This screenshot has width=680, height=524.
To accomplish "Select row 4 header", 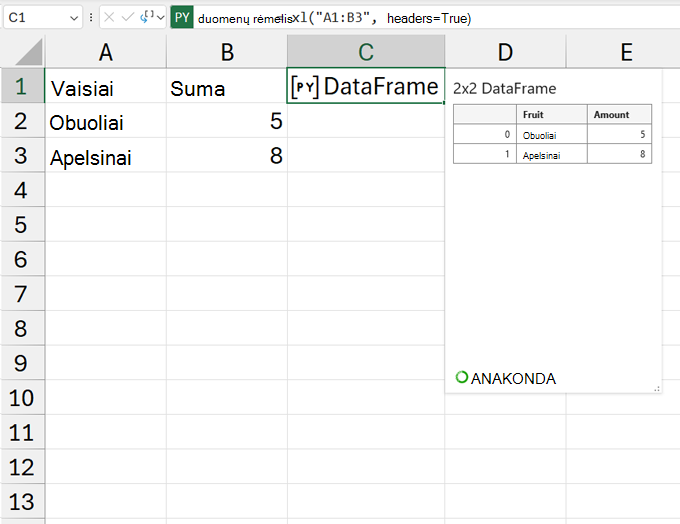I will pos(23,190).
